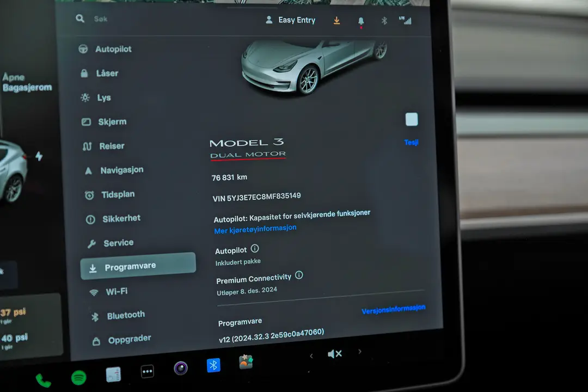Open the all apps three-dots icon
Image resolution: width=588 pixels, height=392 pixels.
148,371
